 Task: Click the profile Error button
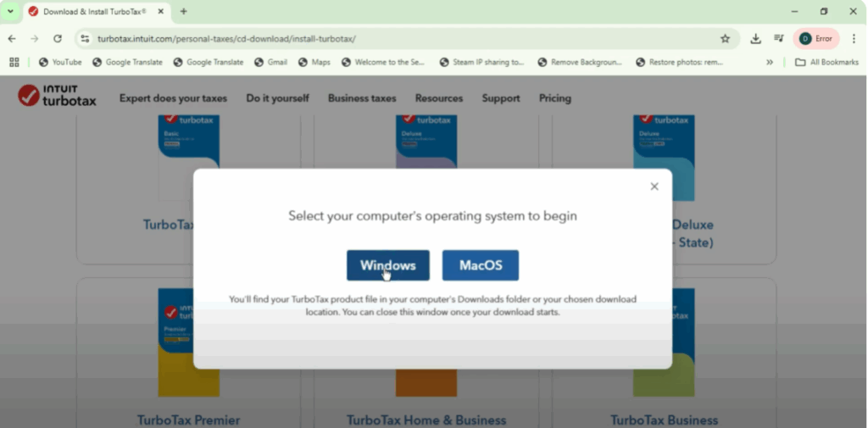point(816,39)
